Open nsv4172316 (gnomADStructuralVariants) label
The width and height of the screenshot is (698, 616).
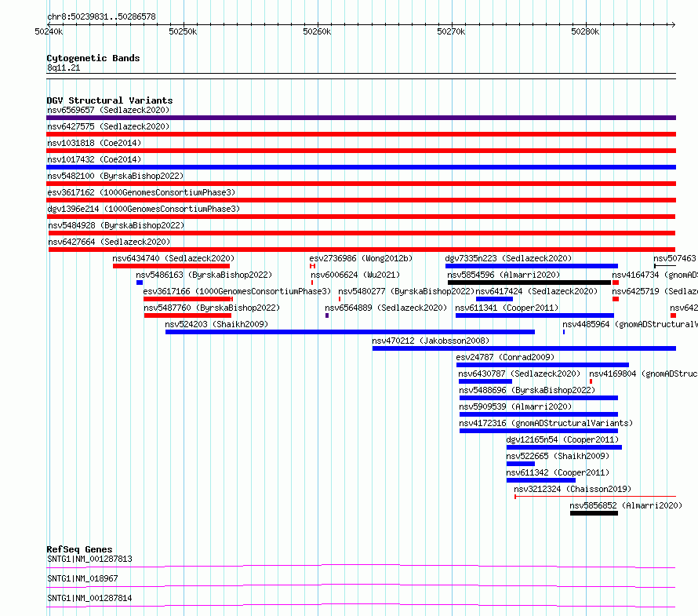point(546,423)
